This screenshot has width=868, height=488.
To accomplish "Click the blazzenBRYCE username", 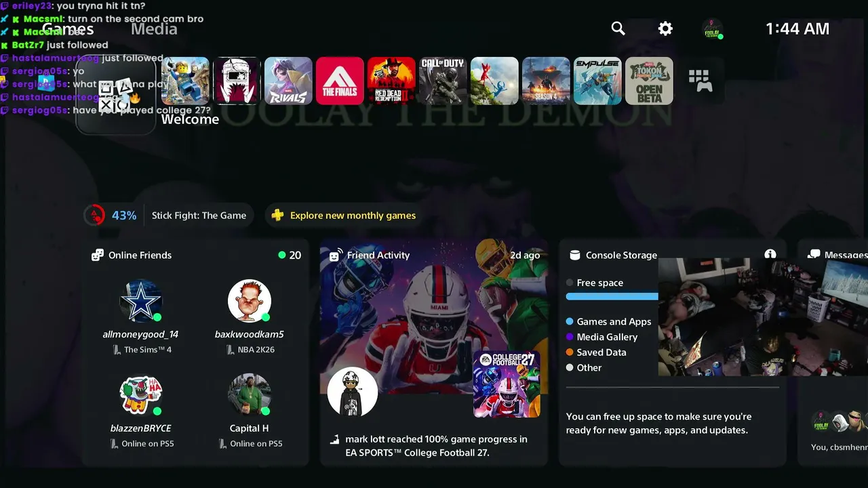I will click(141, 428).
